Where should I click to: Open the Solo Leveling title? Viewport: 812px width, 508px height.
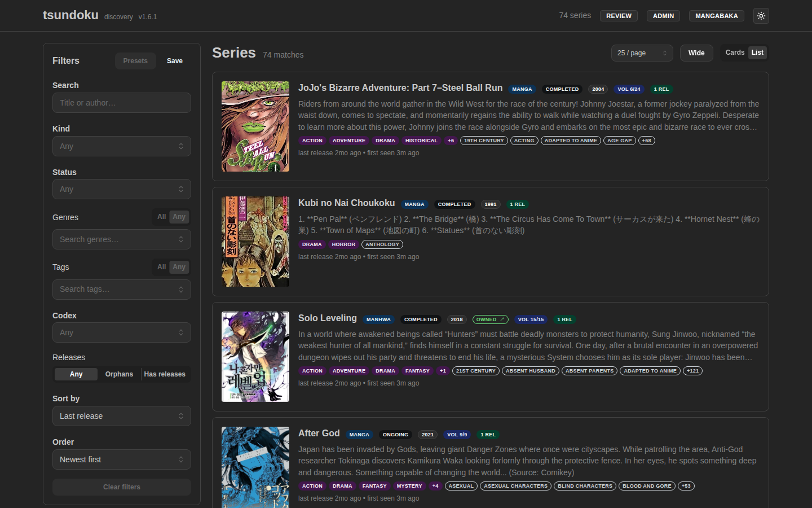click(x=328, y=318)
